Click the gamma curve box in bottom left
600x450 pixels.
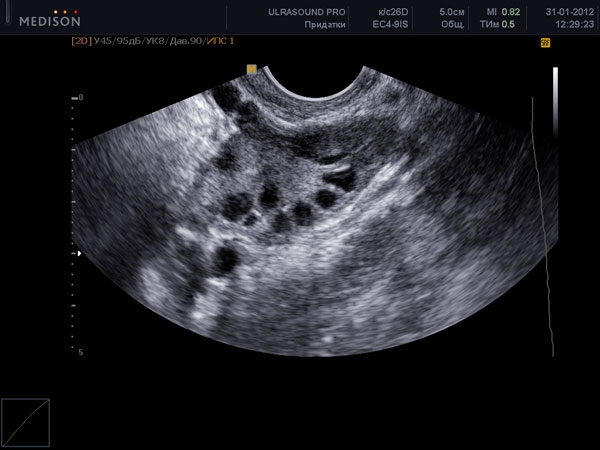tap(25, 421)
